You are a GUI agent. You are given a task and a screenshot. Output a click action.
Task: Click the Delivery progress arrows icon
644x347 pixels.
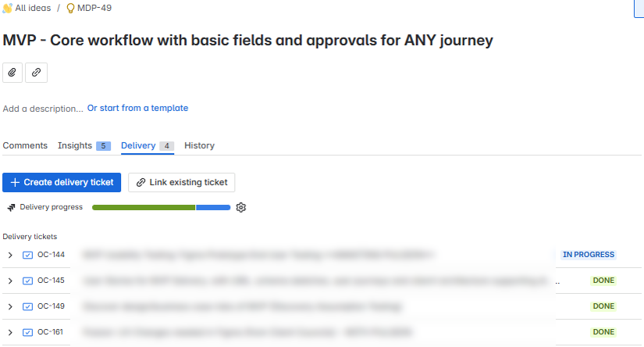pyautogui.click(x=12, y=207)
